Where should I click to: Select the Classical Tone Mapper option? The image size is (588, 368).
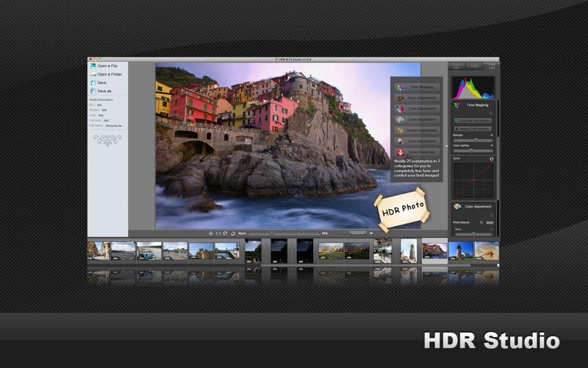[473, 121]
